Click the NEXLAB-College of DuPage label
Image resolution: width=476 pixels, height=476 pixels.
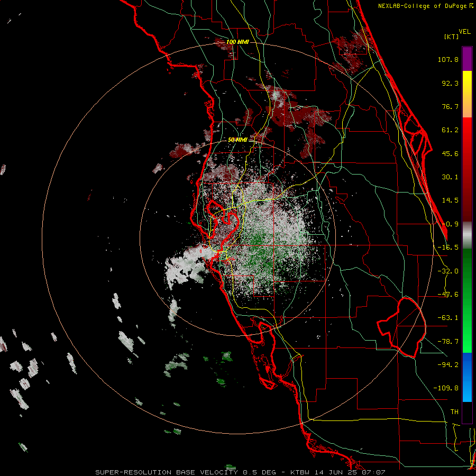[425, 6]
